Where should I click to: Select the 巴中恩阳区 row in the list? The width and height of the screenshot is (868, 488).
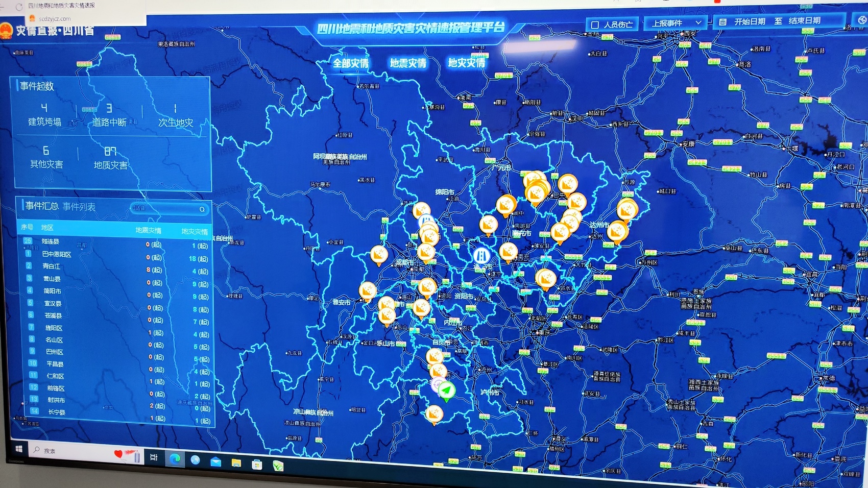56,254
